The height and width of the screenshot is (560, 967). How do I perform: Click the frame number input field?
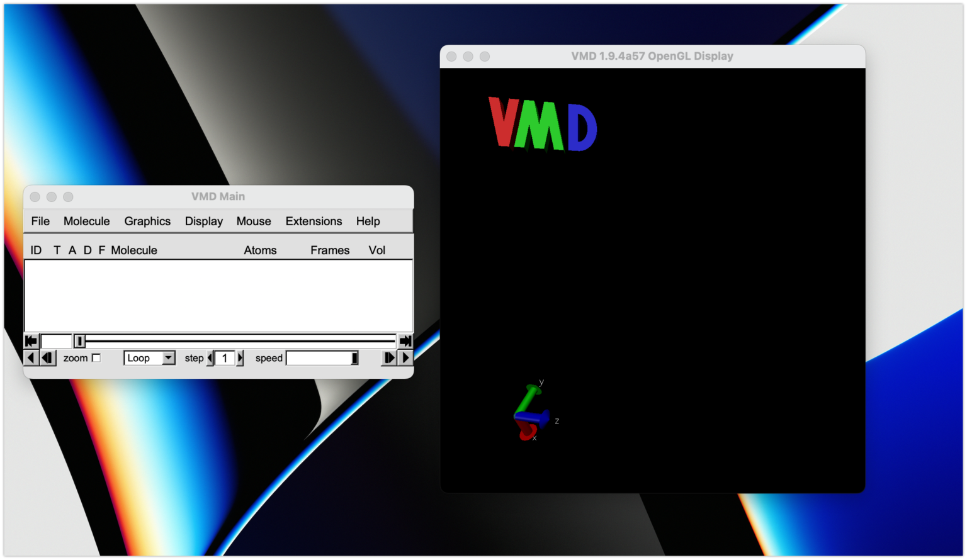(x=56, y=340)
